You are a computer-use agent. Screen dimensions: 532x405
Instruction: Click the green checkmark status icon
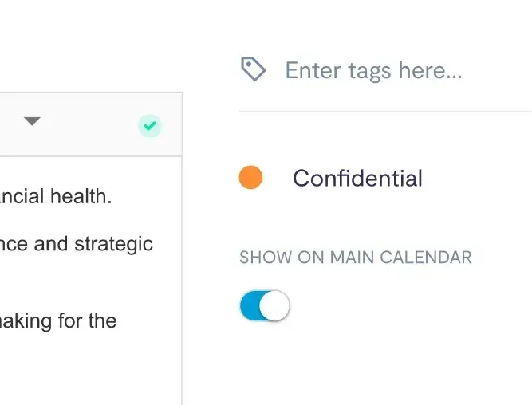pos(149,125)
